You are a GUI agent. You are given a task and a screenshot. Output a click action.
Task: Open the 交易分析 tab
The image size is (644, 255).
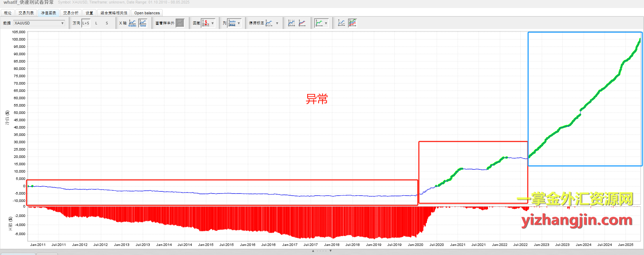71,13
